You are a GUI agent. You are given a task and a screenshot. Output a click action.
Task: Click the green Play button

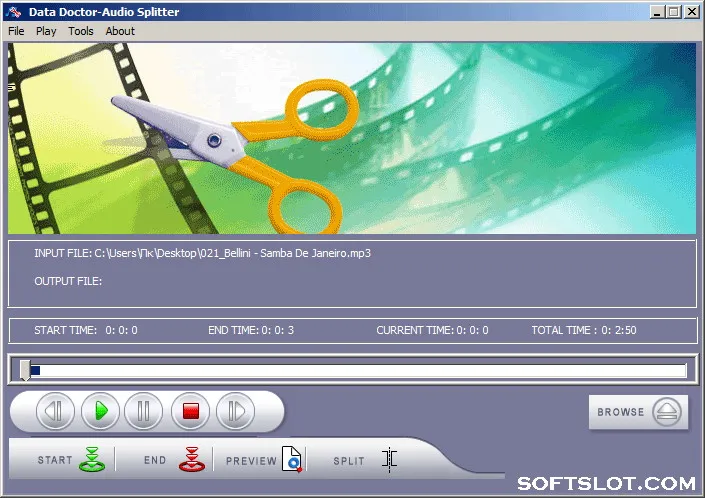pyautogui.click(x=100, y=411)
